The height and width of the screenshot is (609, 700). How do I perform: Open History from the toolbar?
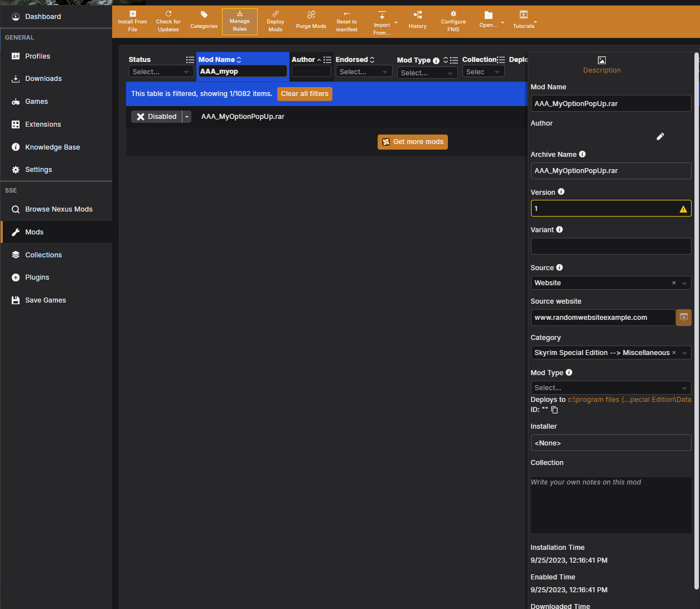click(417, 15)
